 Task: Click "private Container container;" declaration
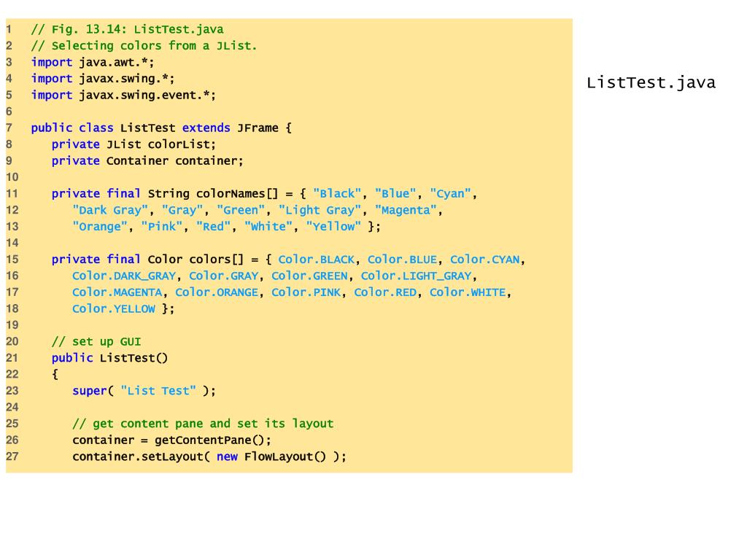click(x=147, y=161)
